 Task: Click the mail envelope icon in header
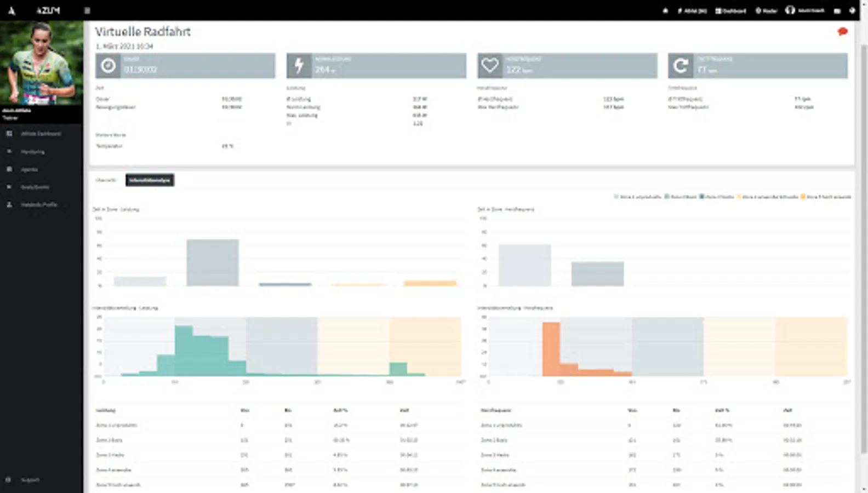pyautogui.click(x=837, y=10)
